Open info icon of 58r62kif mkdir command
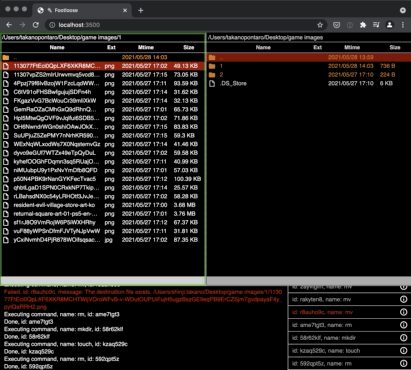The height and width of the screenshot is (370, 411). tap(403, 338)
